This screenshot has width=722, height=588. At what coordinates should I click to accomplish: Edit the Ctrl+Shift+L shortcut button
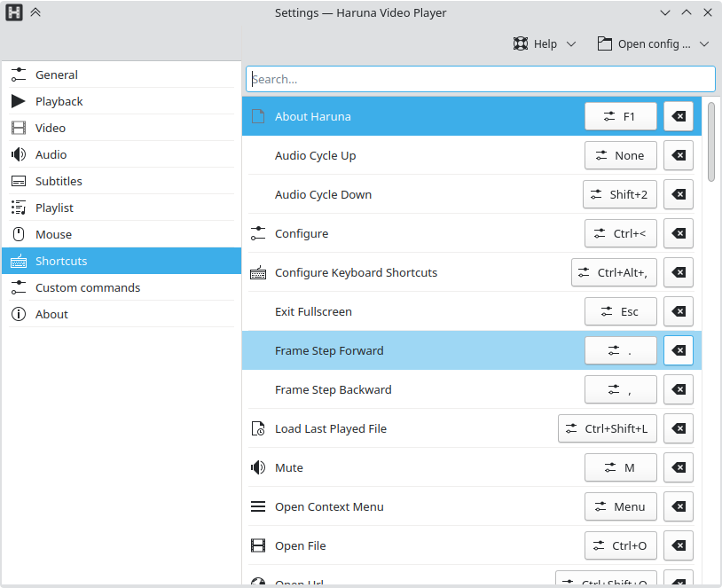607,428
